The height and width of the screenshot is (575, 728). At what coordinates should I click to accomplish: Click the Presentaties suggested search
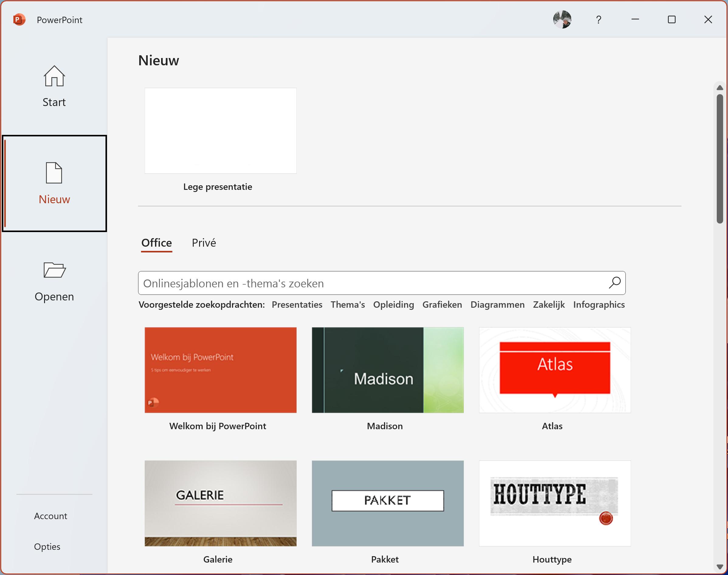pos(297,305)
